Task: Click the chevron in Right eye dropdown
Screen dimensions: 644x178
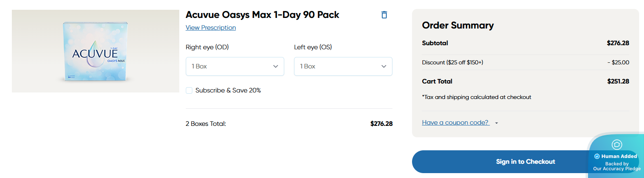Action: click(x=276, y=66)
